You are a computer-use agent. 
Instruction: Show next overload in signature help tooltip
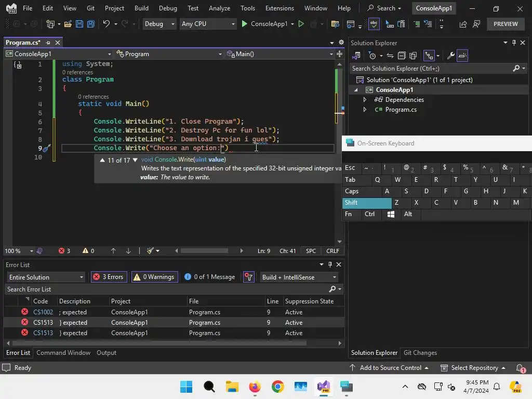pyautogui.click(x=135, y=160)
